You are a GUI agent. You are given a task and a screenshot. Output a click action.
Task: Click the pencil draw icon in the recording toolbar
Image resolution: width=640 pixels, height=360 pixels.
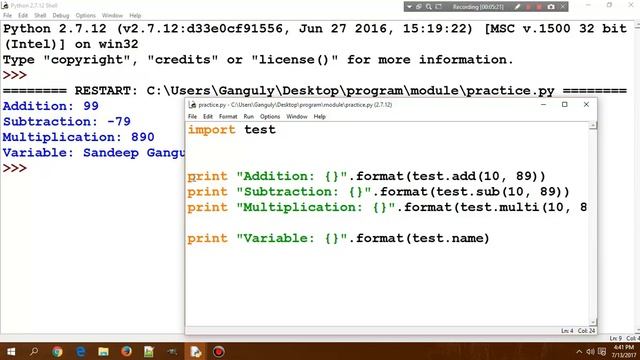517,7
